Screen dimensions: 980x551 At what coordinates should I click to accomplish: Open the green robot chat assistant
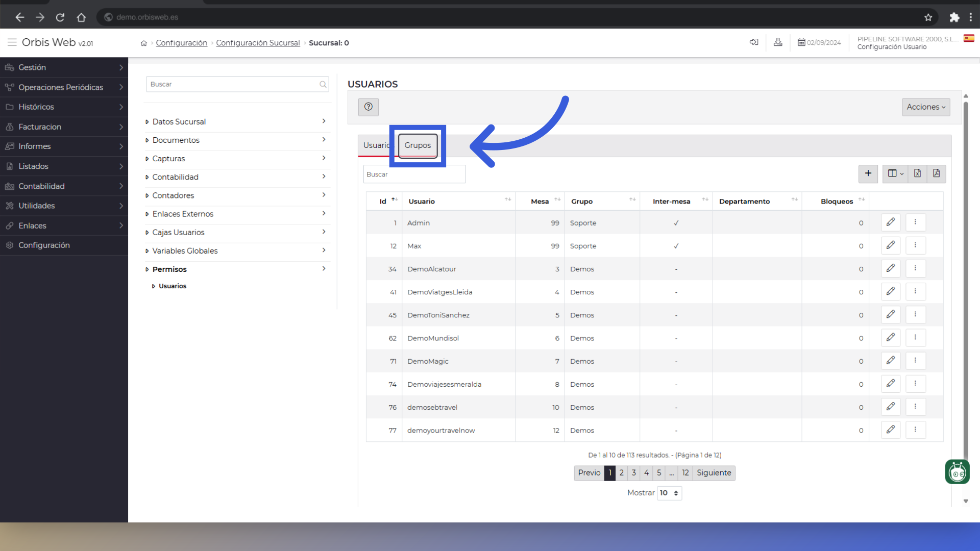tap(957, 472)
